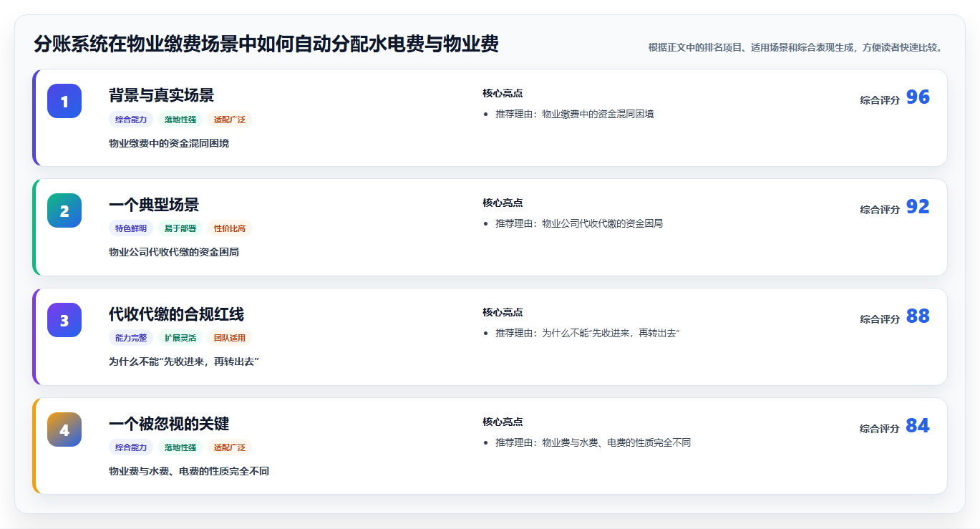Click the 能力完整 tag

(x=131, y=338)
